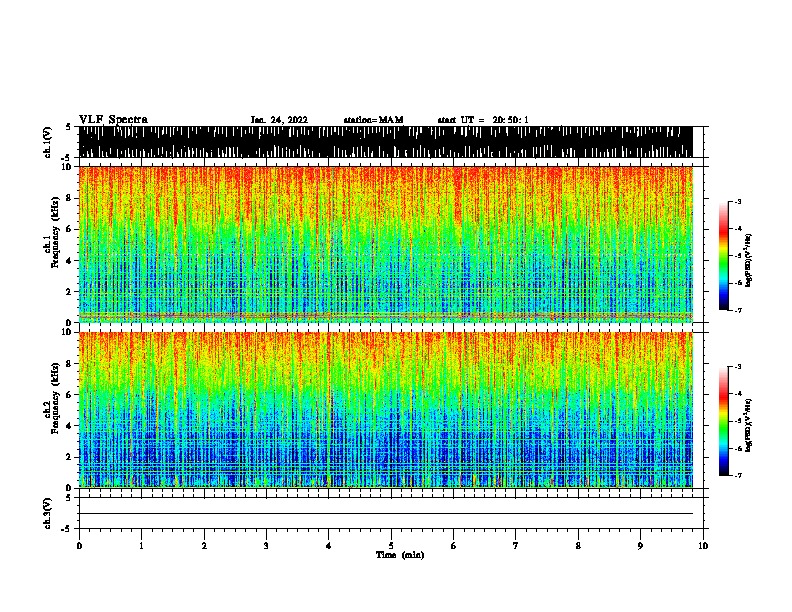The width and height of the screenshot is (792, 612).
Task: Click the "Time (min)" x-axis label
Action: coord(400,555)
